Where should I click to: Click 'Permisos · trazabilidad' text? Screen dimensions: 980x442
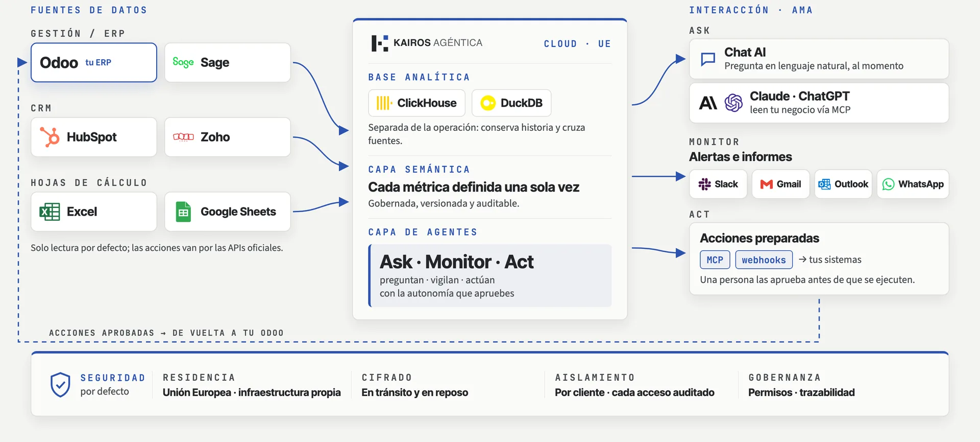click(x=801, y=392)
